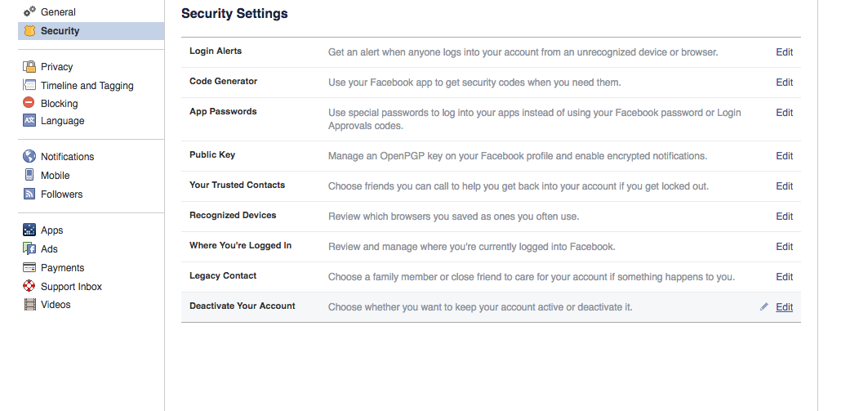868x411 pixels.
Task: Click the pencil icon beside Deactivate Edit
Action: tap(764, 306)
